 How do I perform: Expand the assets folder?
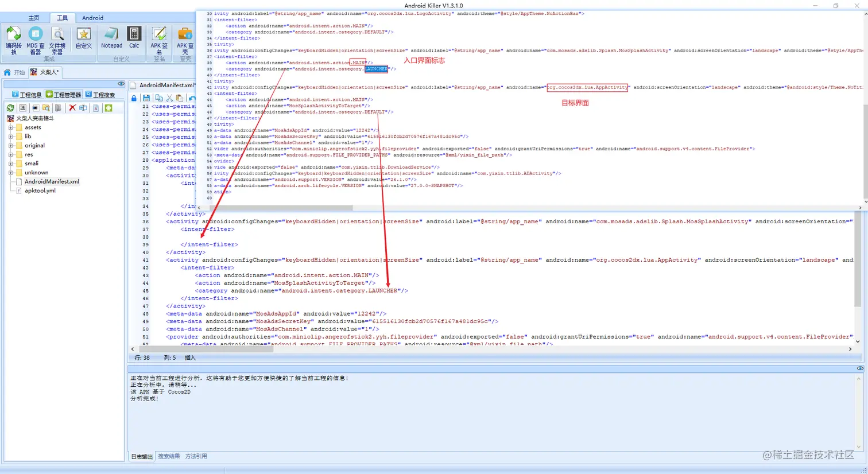(x=11, y=127)
